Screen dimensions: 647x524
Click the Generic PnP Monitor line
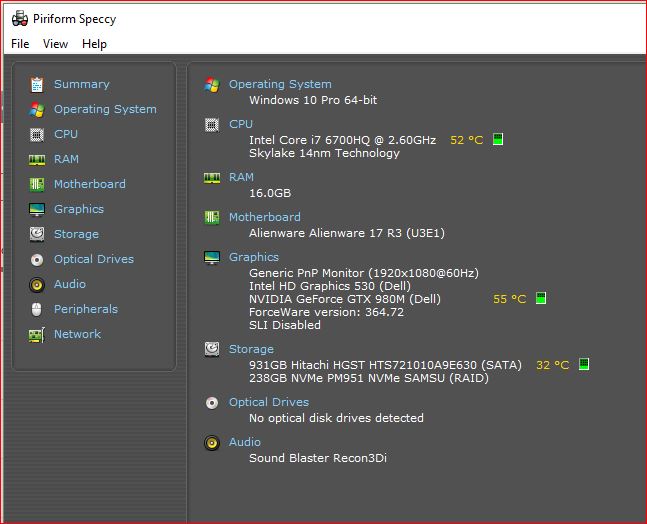[x=364, y=273]
